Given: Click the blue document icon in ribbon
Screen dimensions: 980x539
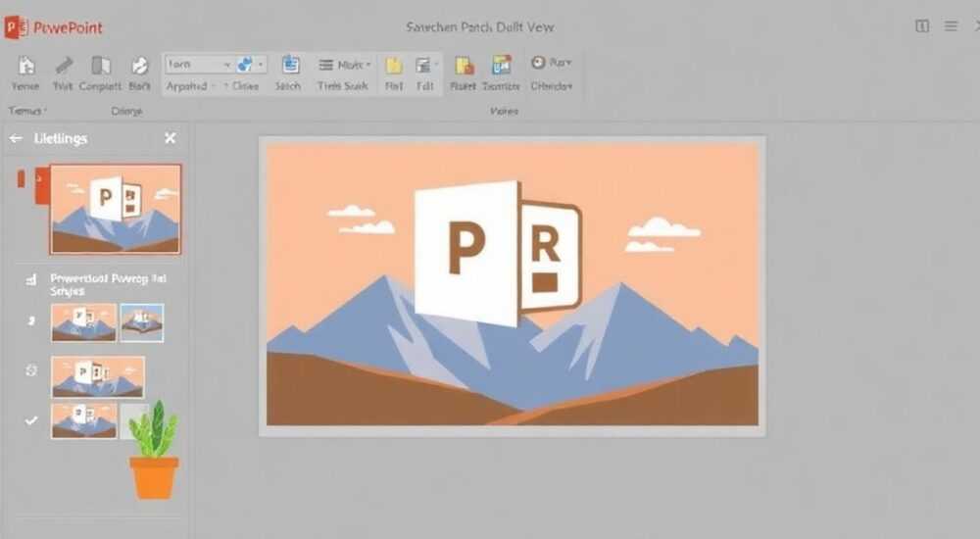Looking at the screenshot, I should (x=291, y=65).
